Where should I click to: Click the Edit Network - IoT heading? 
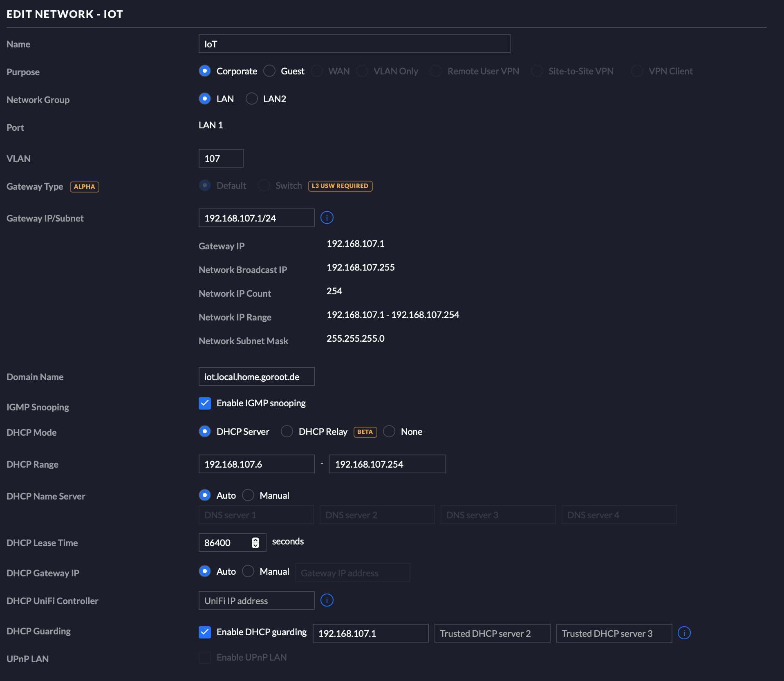click(65, 14)
